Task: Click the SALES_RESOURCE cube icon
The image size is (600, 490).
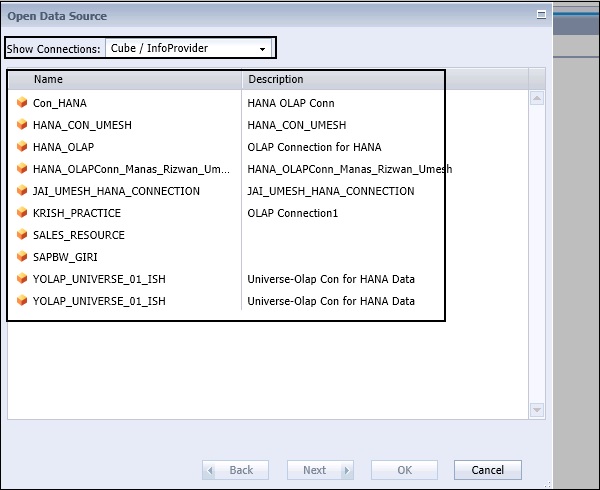Action: pos(22,234)
